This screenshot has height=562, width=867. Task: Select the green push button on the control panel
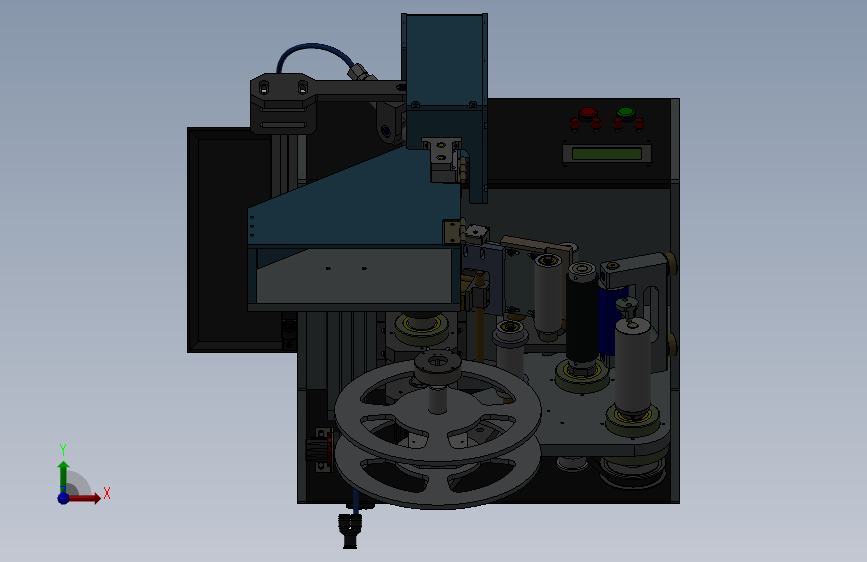pos(626,113)
